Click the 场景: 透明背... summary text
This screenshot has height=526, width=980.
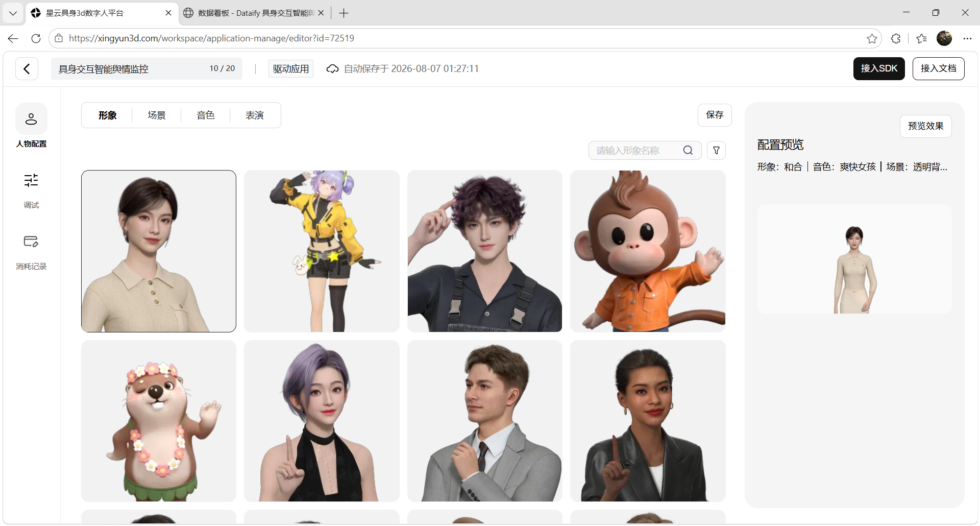pos(917,167)
